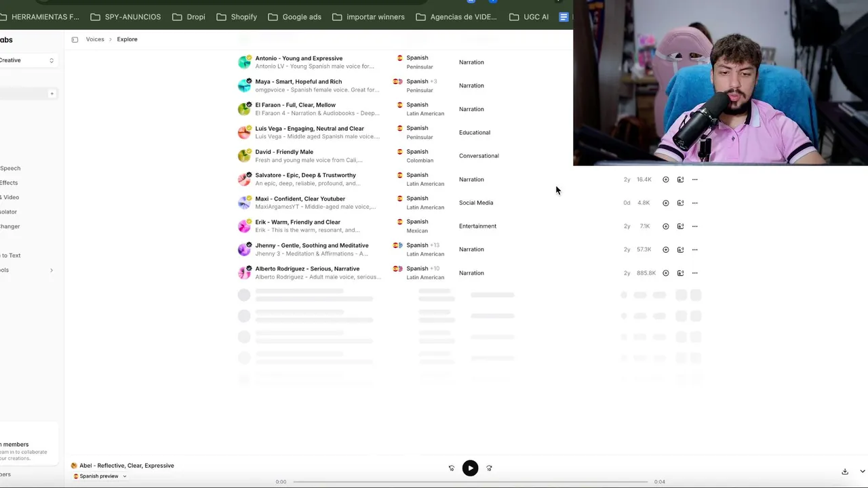
Task: Click the plus button in the left sidebar
Action: (x=52, y=94)
